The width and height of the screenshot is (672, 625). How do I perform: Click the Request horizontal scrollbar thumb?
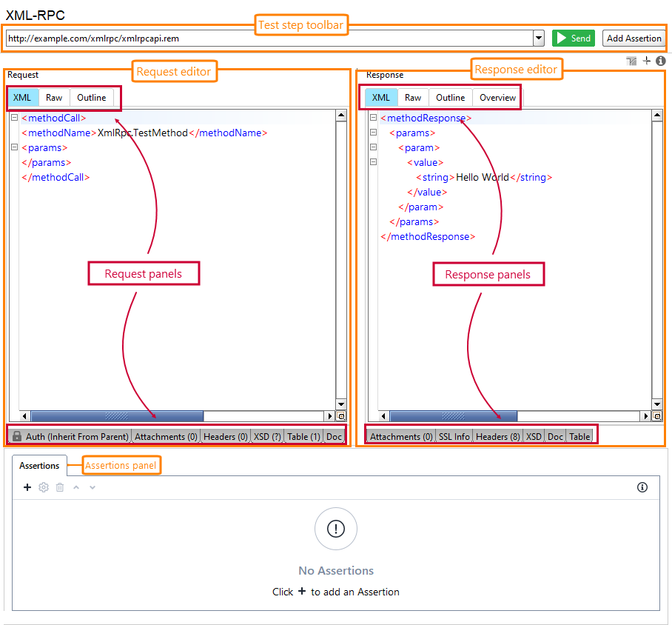[x=117, y=415]
